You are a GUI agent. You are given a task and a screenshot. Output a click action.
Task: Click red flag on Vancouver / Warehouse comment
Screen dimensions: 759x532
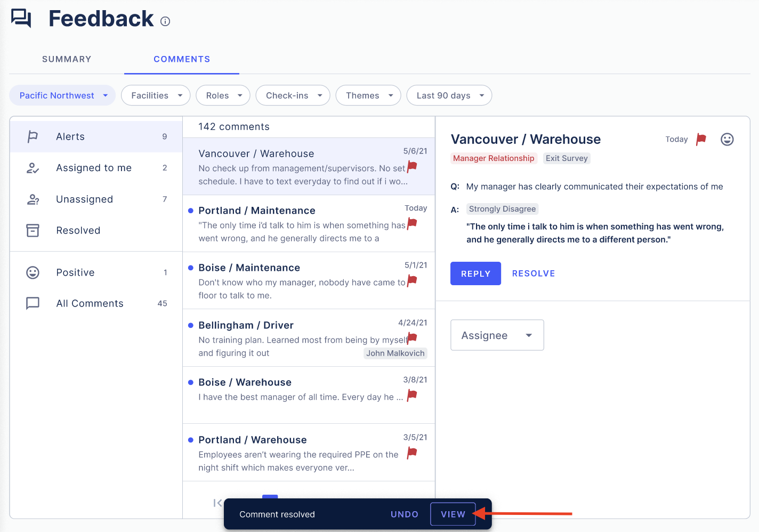click(412, 166)
